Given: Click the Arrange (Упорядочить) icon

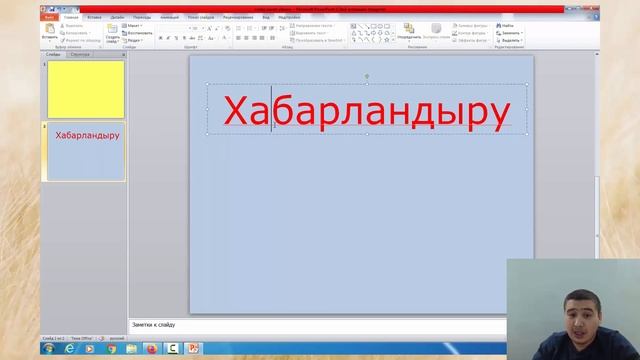Looking at the screenshot, I should click(x=409, y=29).
